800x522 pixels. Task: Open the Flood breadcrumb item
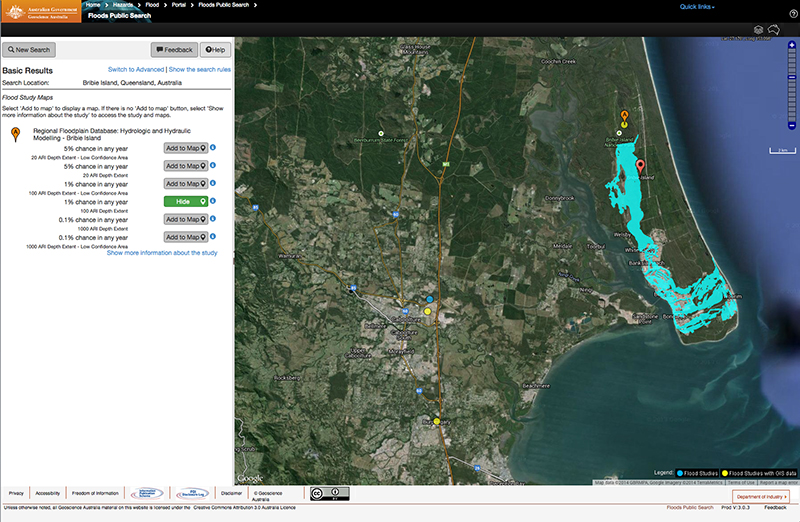point(152,6)
